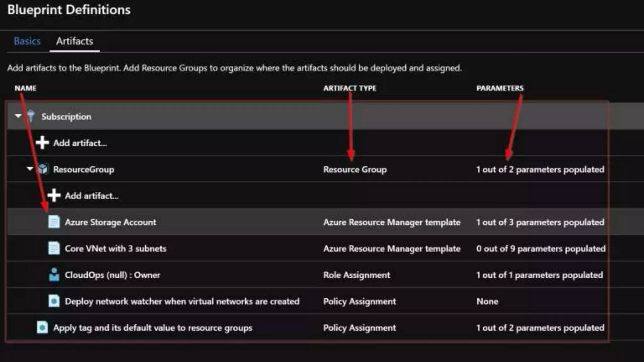Screen dimensions: 644x362
Task: Click the network watcher policy icon
Action: (x=54, y=301)
